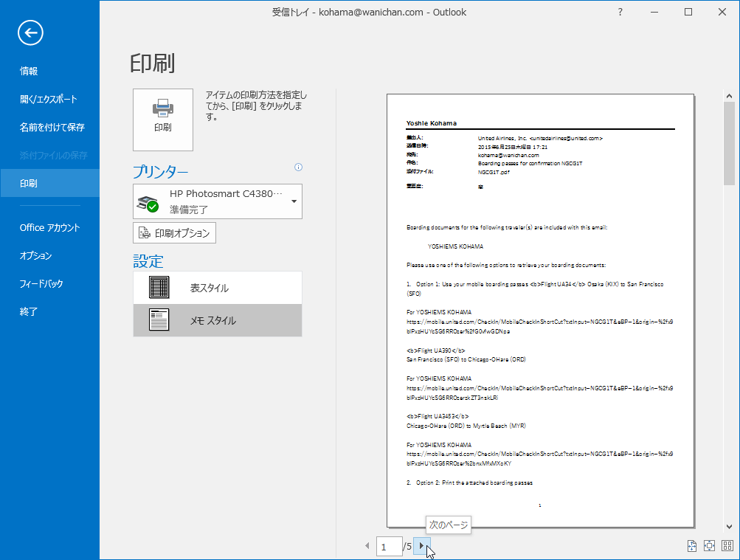Minimize the Outlook window

654,13
